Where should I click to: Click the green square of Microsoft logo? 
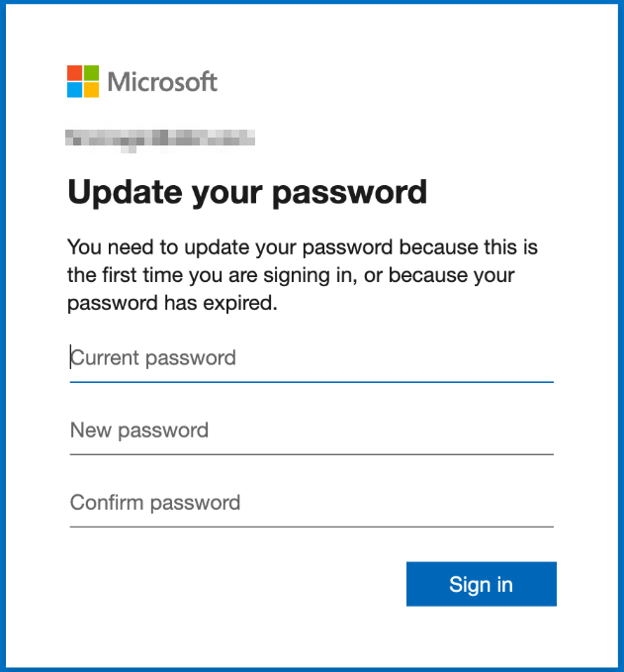click(91, 73)
